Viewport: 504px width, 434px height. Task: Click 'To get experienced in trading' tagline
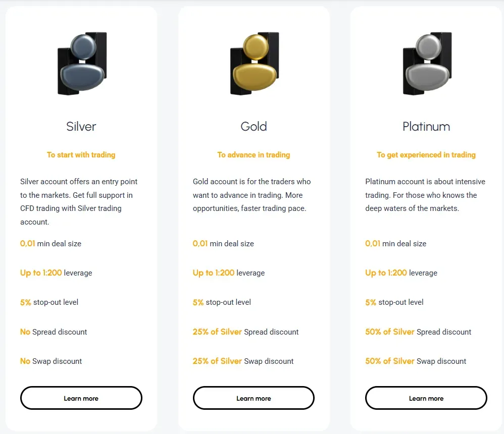coord(426,155)
